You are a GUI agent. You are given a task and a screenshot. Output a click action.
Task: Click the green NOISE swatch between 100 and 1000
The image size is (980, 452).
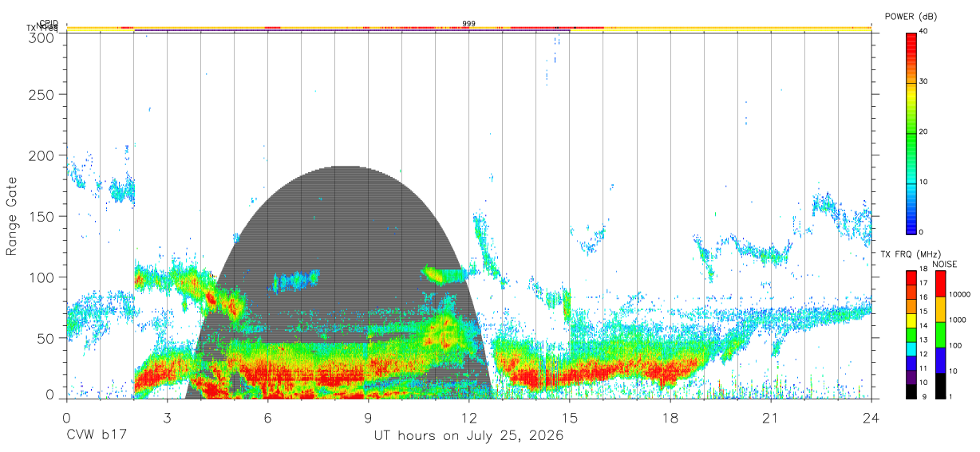941,335
